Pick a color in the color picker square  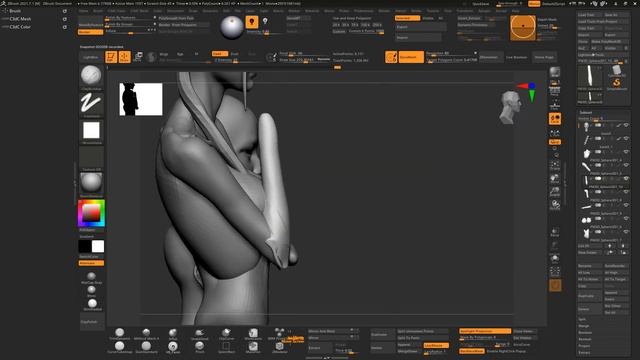[91, 213]
